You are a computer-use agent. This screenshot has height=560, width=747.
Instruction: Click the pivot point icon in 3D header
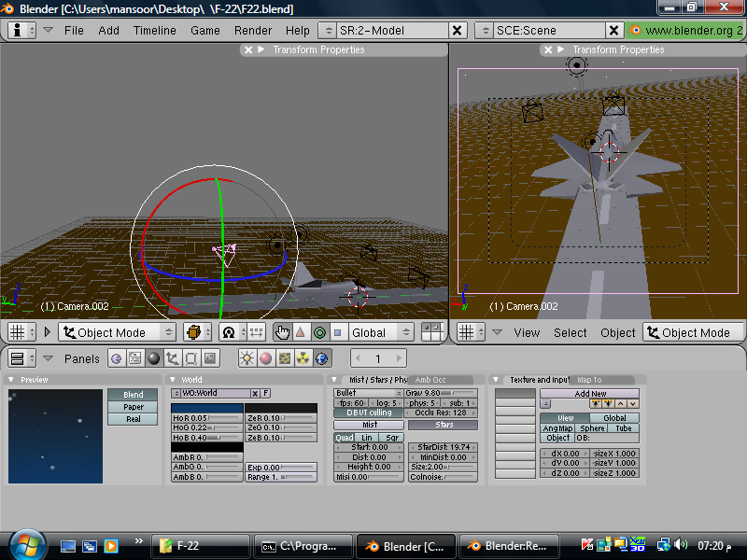coord(233,332)
